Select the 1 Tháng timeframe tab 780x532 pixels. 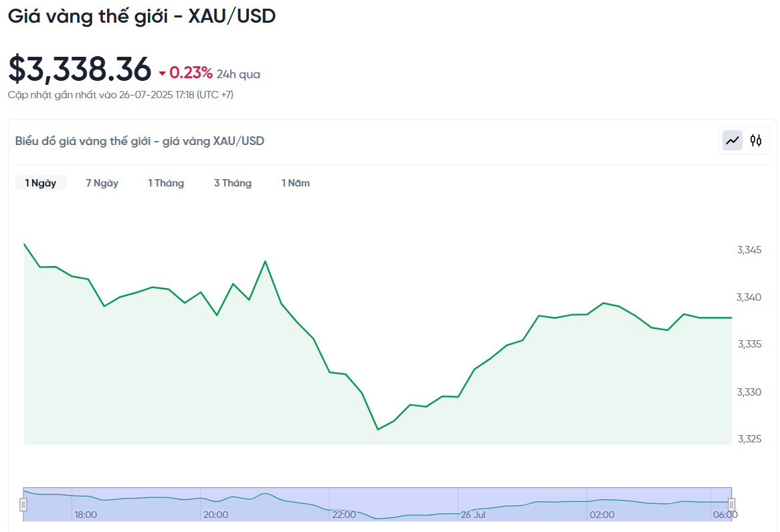(166, 183)
